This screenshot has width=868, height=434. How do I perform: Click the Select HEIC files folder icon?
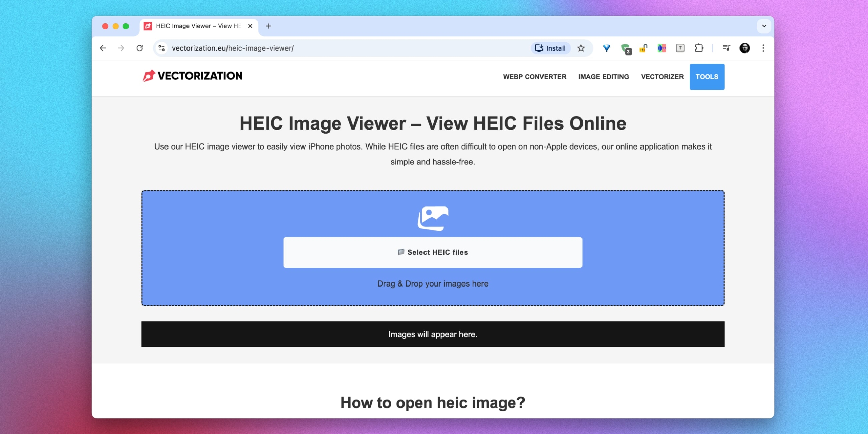click(401, 252)
